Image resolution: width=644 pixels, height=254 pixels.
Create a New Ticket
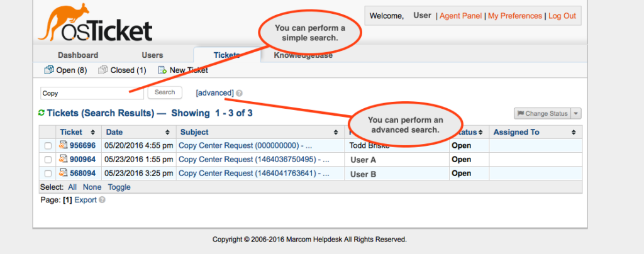183,70
